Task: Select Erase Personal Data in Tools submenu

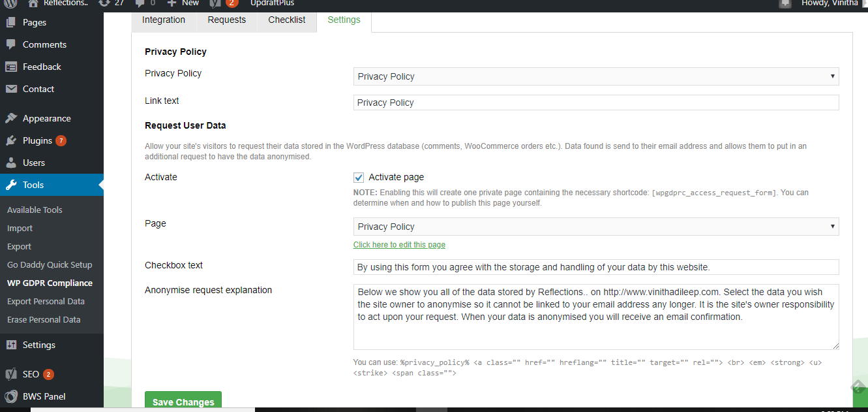Action: click(44, 319)
